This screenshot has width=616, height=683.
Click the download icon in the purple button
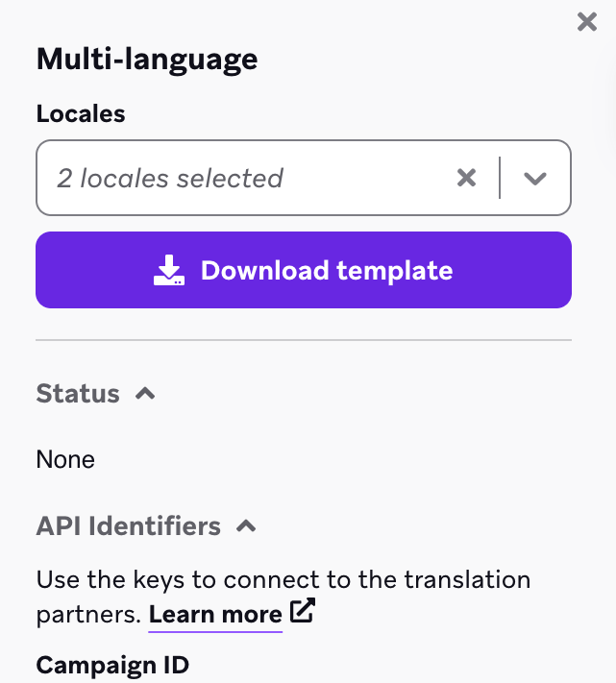coord(169,270)
